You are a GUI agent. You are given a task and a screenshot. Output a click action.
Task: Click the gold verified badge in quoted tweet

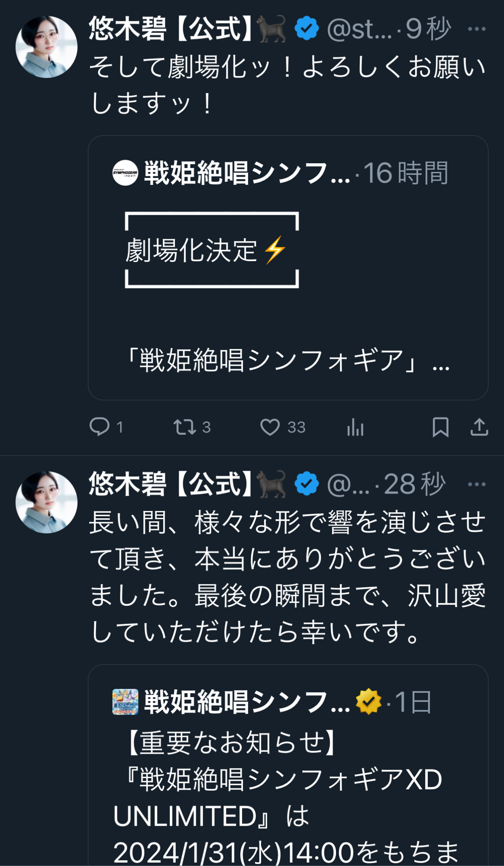368,701
